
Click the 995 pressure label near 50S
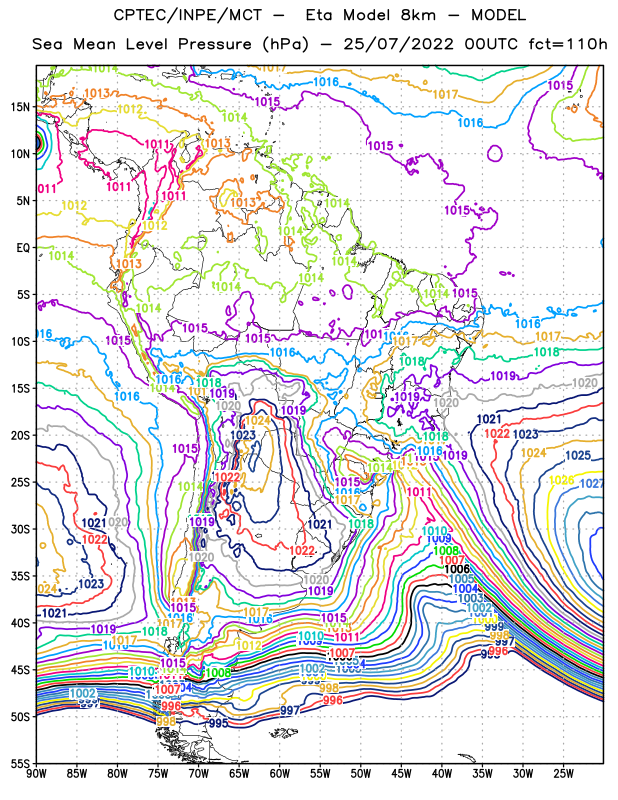218,723
